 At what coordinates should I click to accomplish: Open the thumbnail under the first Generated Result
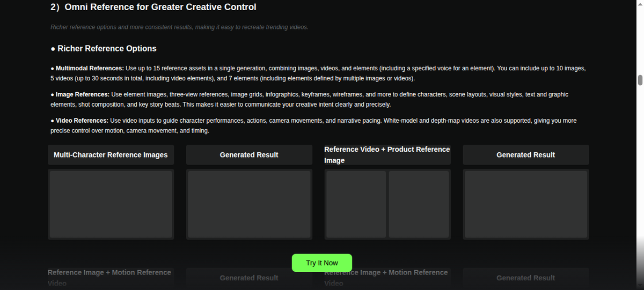click(249, 204)
